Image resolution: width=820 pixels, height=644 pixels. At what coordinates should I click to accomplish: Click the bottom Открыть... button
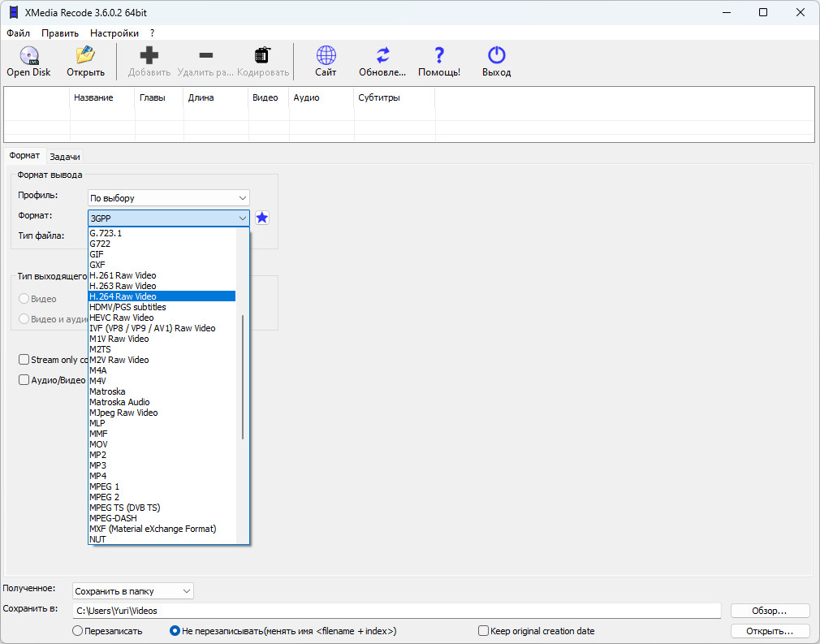pos(770,631)
